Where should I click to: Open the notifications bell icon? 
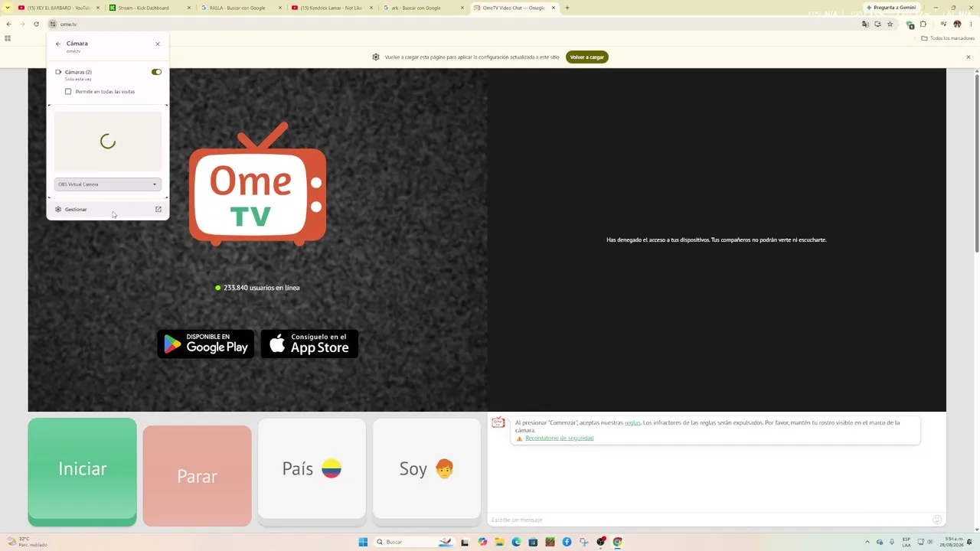pyautogui.click(x=970, y=542)
